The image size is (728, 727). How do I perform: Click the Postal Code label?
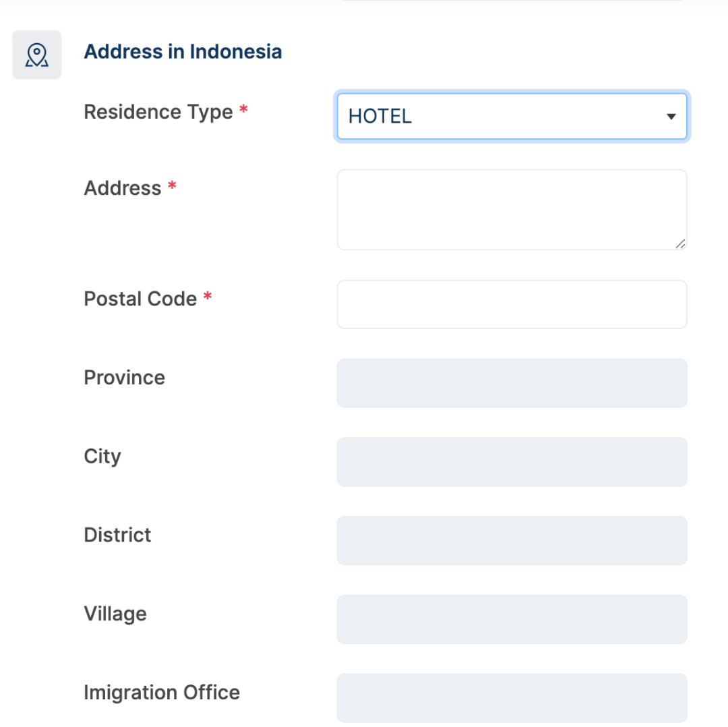click(140, 299)
